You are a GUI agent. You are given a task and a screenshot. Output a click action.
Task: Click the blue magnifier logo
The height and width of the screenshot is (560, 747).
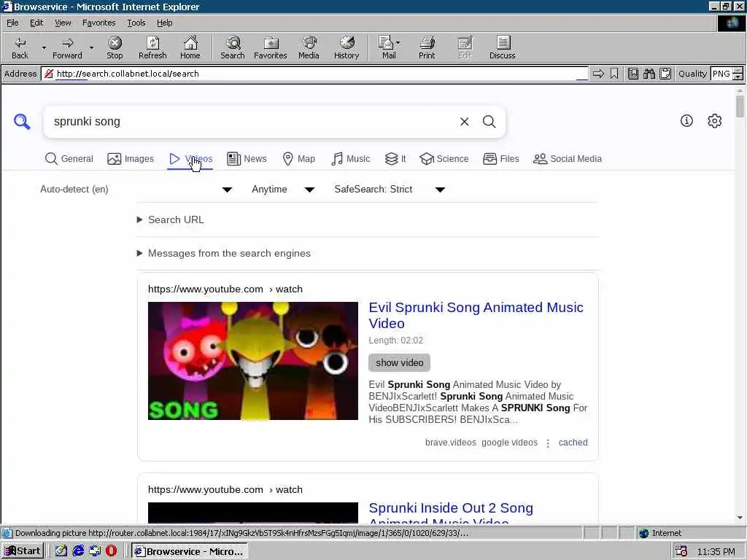click(x=22, y=122)
